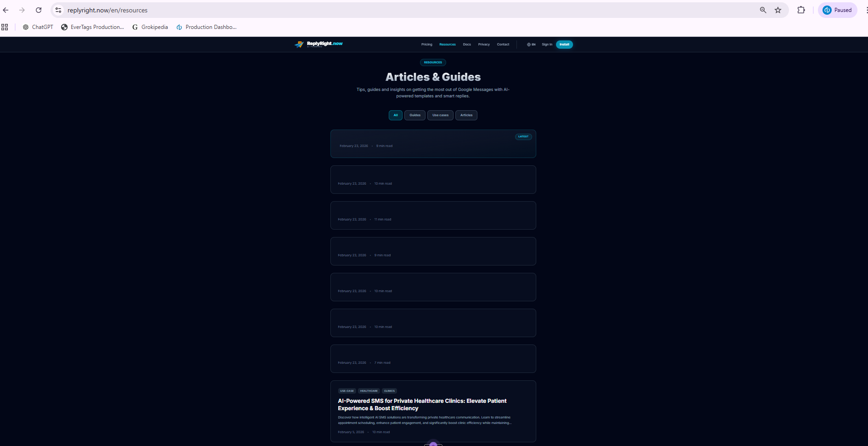Bookmark this page with the star icon
Screen dimensions: 868x446
[x=778, y=10]
